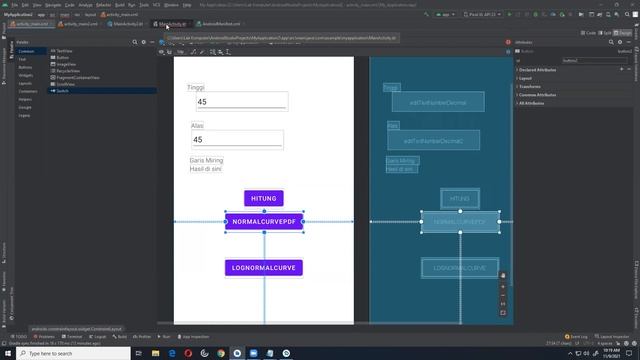Screen dimensions: 640x360
Task: Minimize the Attributes panel
Action: coord(629,42)
